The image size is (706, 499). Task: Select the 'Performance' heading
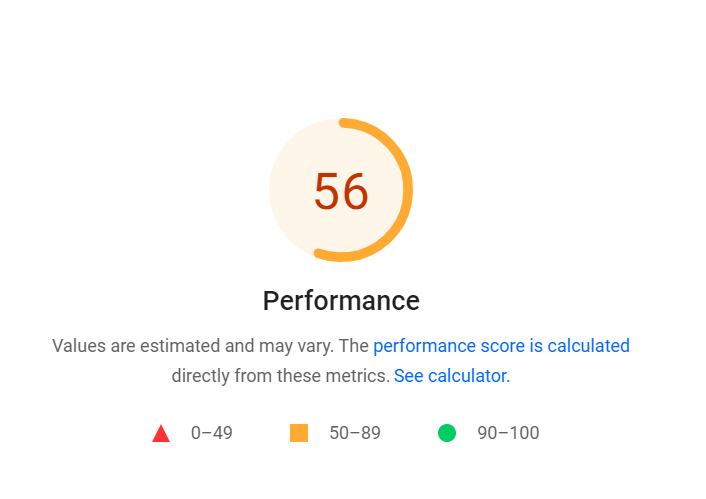341,301
